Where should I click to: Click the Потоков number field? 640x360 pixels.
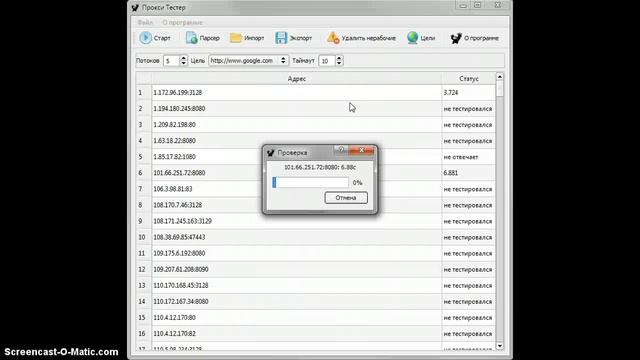point(171,61)
